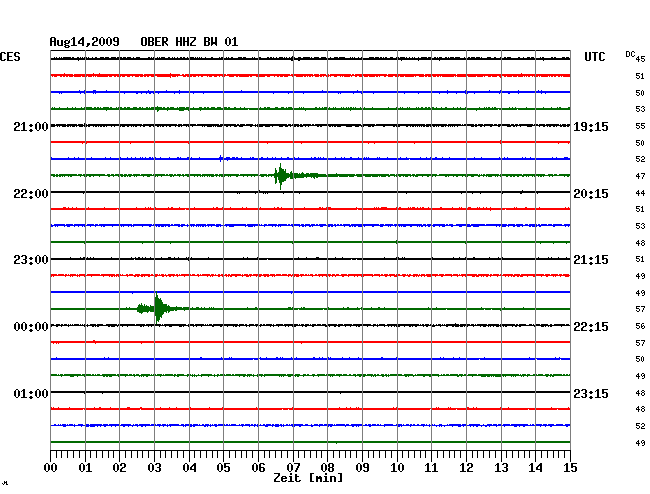Click minute tick label 05
This screenshot has width=650, height=494.
pos(223,468)
